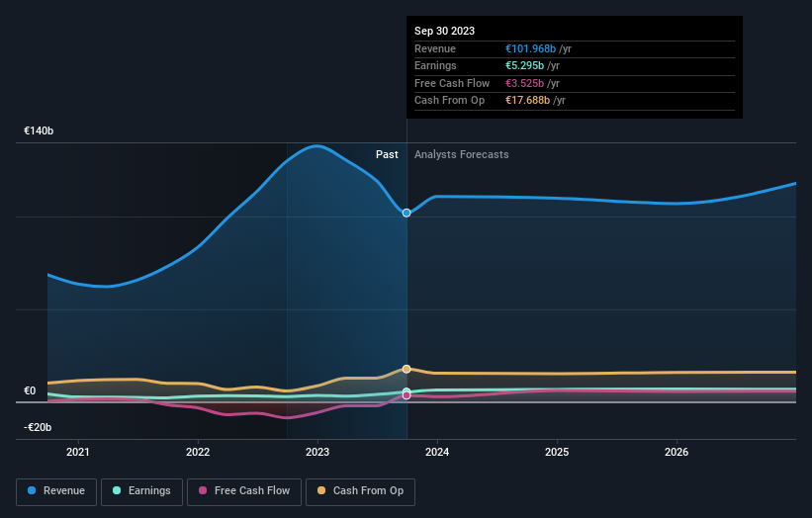Viewport: 812px width, 518px height.
Task: Click the €140b y-axis label
Action: (39, 130)
